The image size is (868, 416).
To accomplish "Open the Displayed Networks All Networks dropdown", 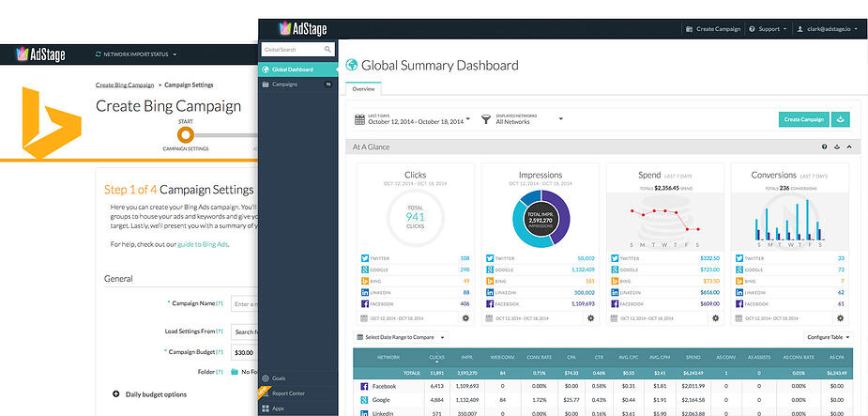I will pos(522,119).
